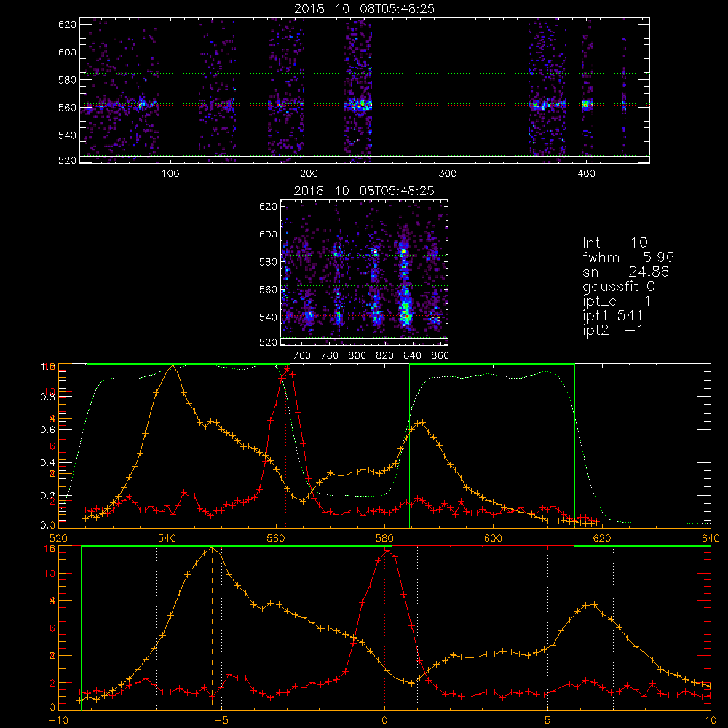728x728 pixels.
Task: Click x-axis label 860 on middle spectrogram
Action: coord(440,356)
